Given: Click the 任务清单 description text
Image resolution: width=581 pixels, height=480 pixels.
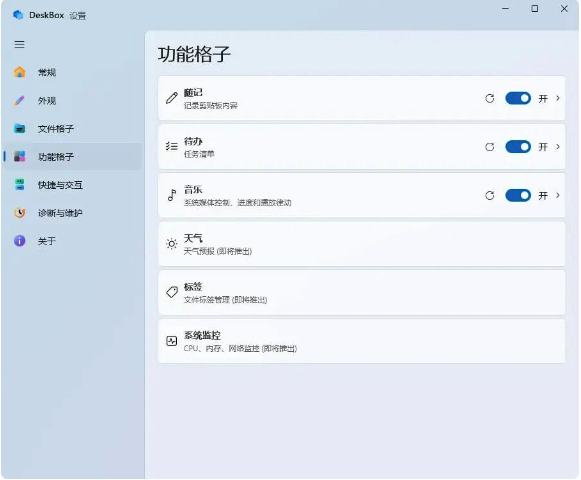Looking at the screenshot, I should [199, 154].
